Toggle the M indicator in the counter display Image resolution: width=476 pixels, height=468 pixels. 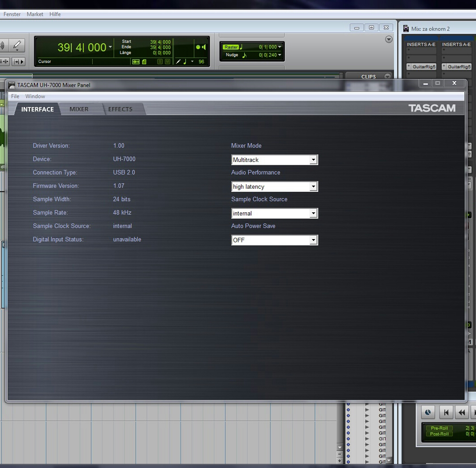[x=167, y=62]
